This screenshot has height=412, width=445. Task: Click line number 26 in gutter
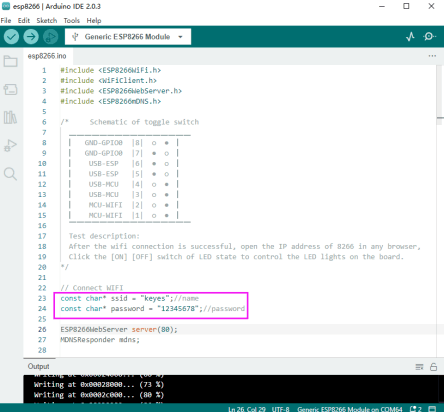click(x=42, y=329)
